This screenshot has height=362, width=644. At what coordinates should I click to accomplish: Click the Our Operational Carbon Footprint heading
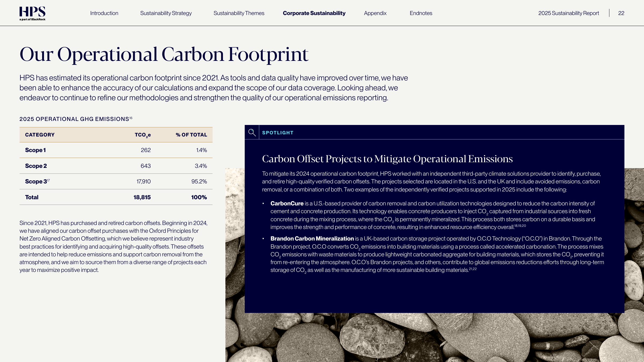[x=164, y=54]
